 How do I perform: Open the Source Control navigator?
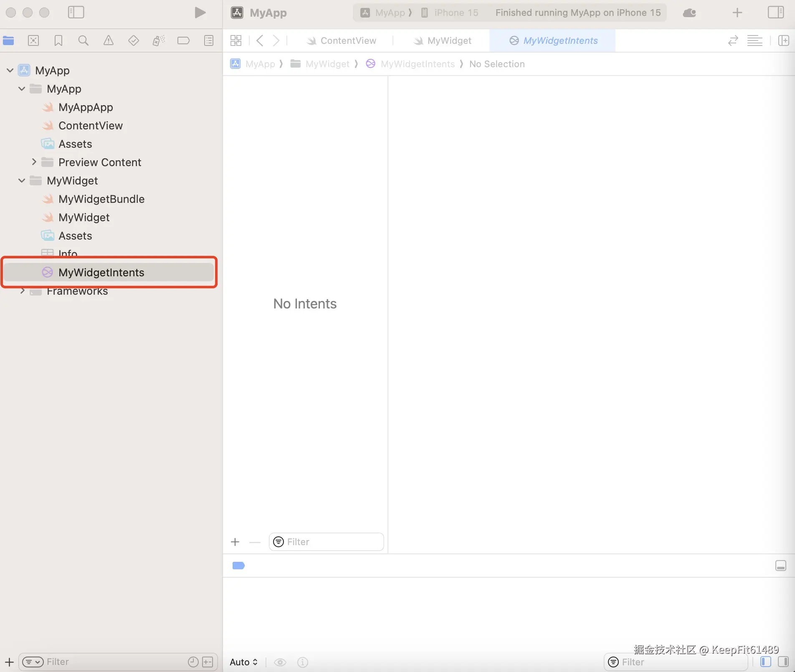tap(33, 40)
